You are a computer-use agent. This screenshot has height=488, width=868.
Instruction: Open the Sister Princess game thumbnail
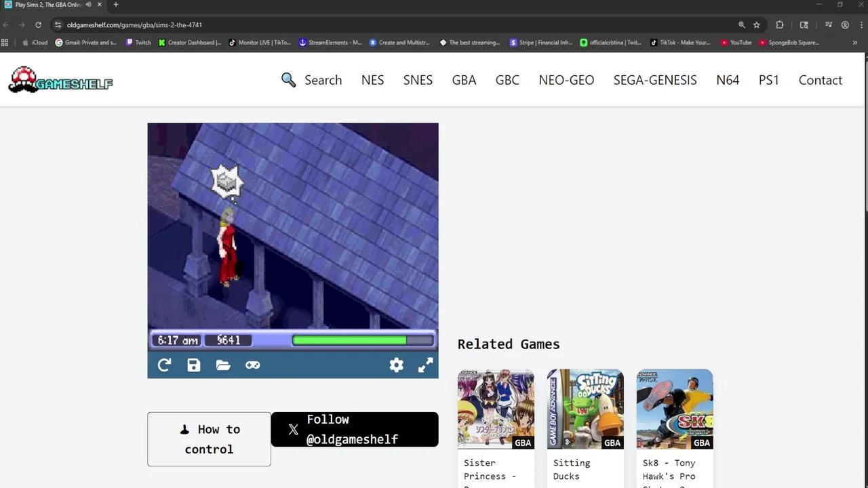click(x=496, y=409)
